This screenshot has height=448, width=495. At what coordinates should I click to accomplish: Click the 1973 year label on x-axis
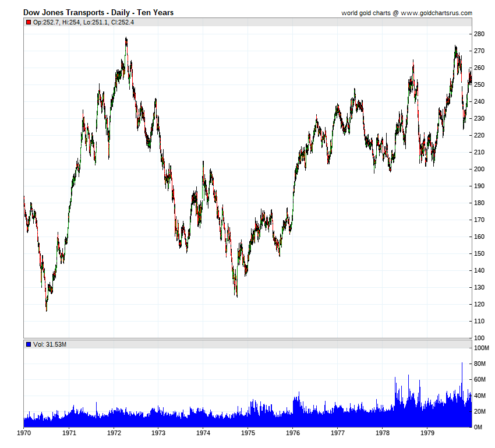click(x=158, y=433)
